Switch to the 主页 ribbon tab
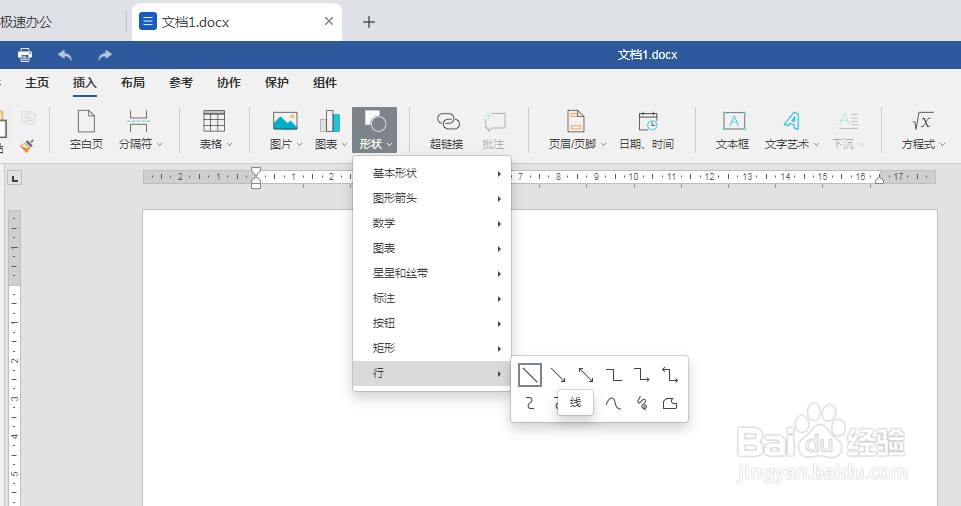The height and width of the screenshot is (506, 961). 37,83
